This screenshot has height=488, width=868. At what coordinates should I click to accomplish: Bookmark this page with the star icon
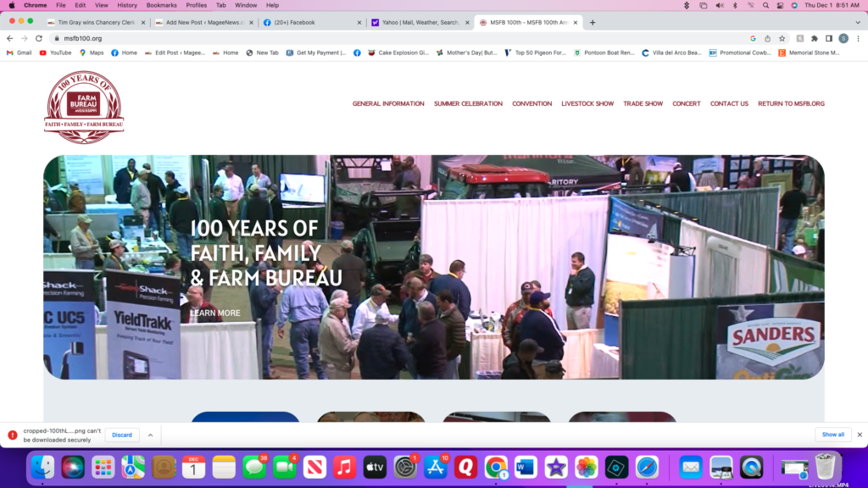[782, 38]
